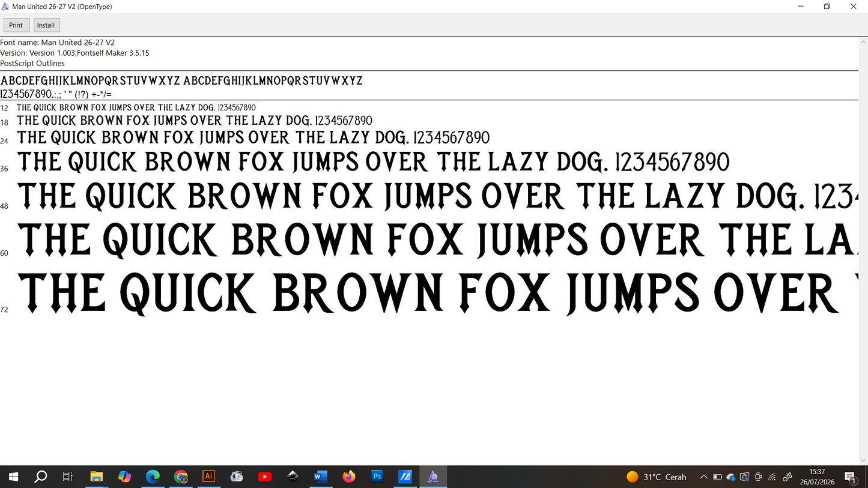Open the blue slanted-lines app on taskbar

point(405,477)
